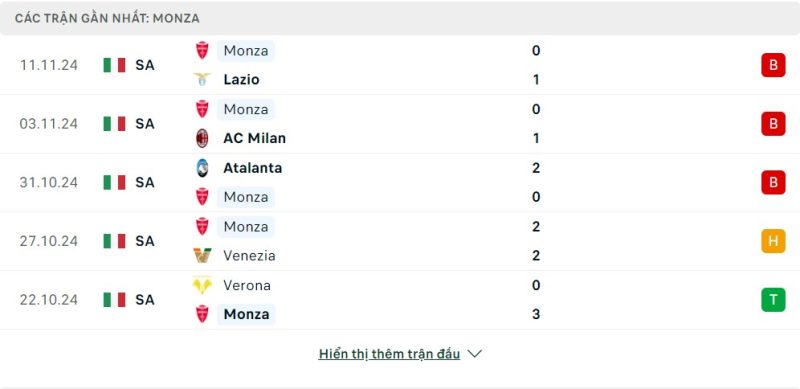Click the Verona club crest
Image resolution: width=800 pixels, height=389 pixels.
202,285
